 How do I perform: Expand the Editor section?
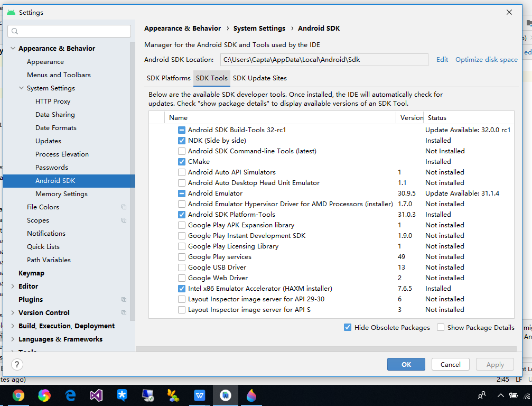[x=13, y=287]
